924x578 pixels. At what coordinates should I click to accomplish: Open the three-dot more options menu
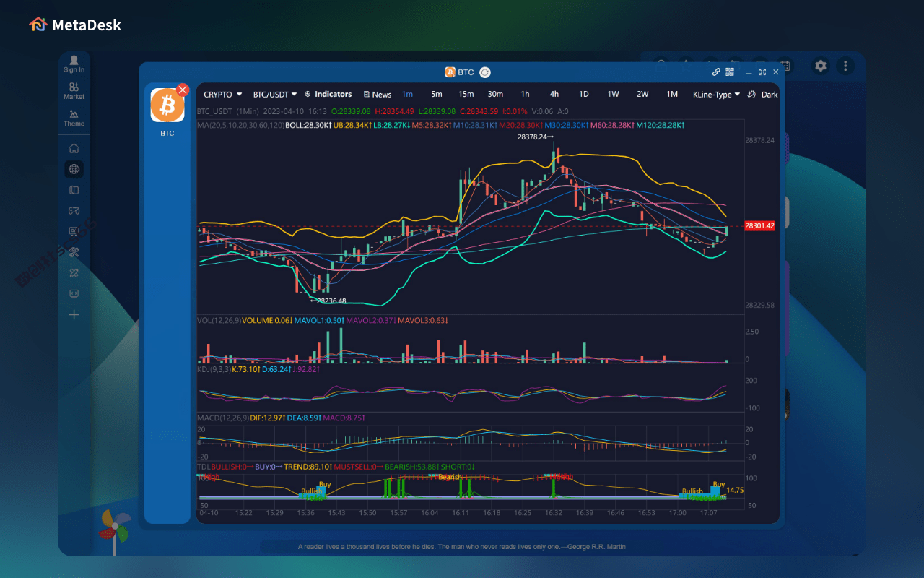click(845, 66)
